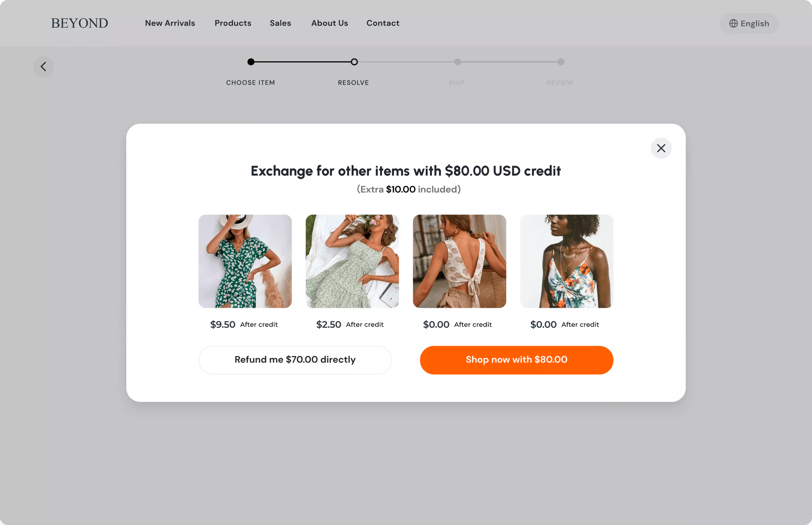Image resolution: width=812 pixels, height=525 pixels.
Task: Click the globe icon beside English
Action: tap(733, 24)
